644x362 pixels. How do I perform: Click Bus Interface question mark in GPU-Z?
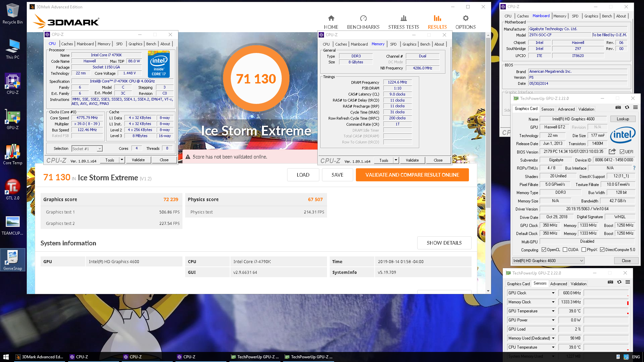(634, 168)
